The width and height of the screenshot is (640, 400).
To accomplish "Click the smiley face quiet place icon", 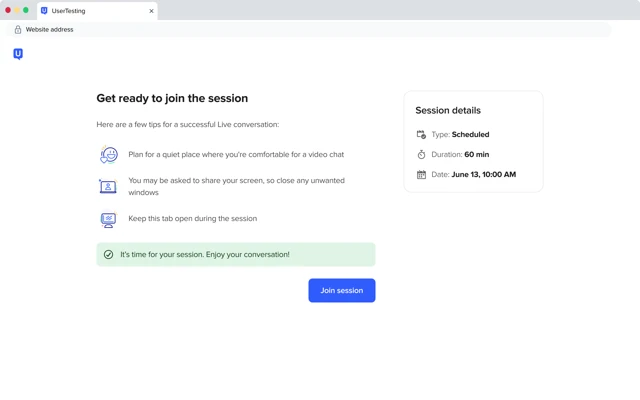I will 109,155.
